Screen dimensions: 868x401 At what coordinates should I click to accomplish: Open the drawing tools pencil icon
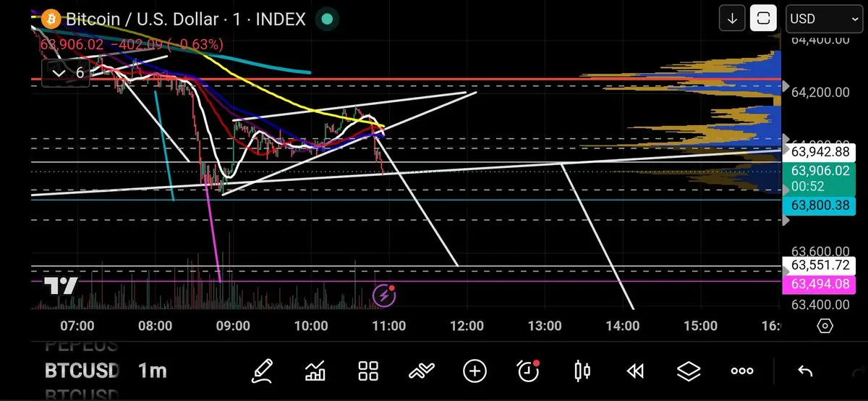[263, 371]
